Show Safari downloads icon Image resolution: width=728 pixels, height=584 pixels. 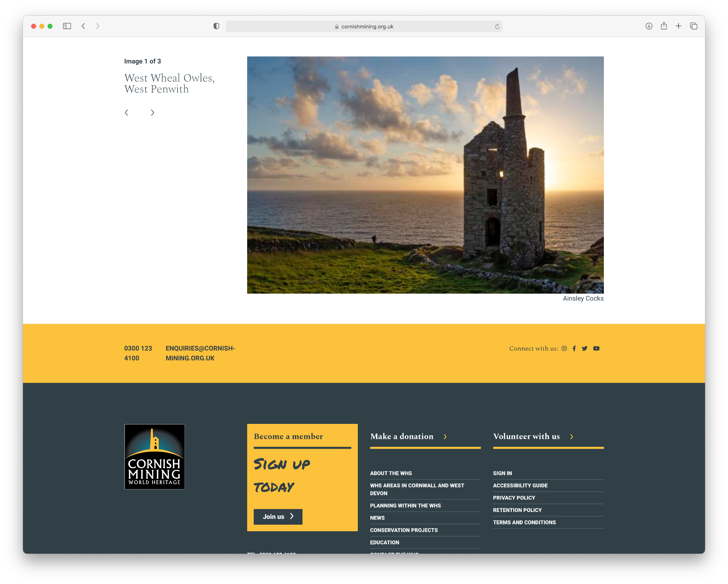[x=649, y=26]
